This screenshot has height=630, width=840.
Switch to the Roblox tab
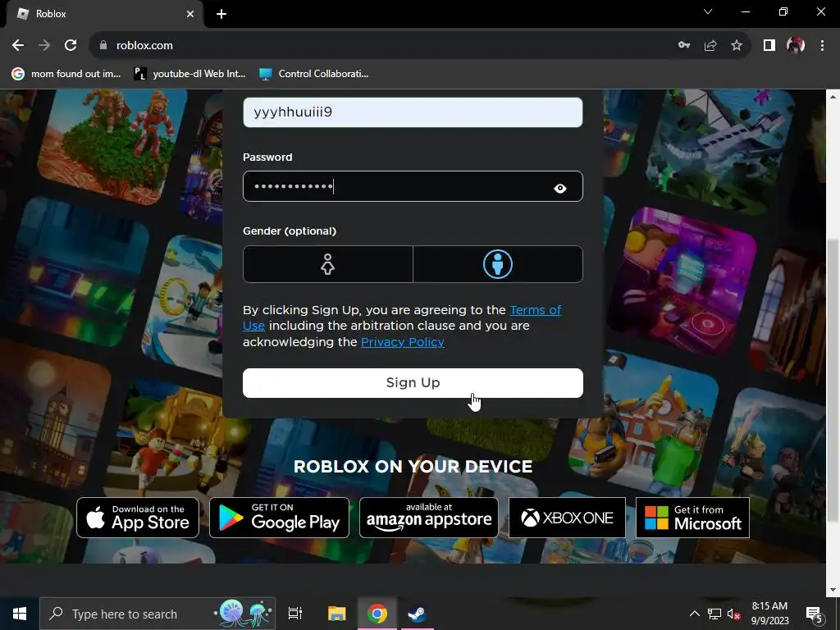[104, 14]
